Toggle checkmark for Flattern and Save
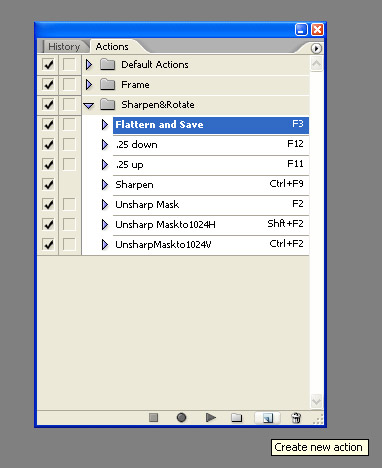 (x=48, y=124)
